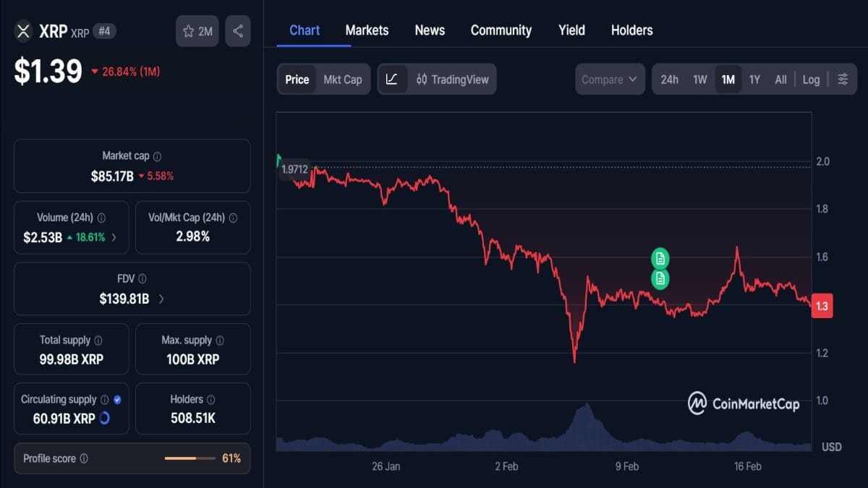
Task: Switch chart view to Mkt Cap
Action: click(343, 80)
